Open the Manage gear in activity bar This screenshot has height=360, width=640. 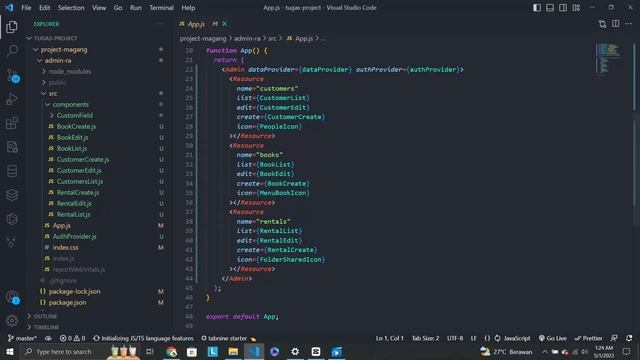pyautogui.click(x=11, y=321)
